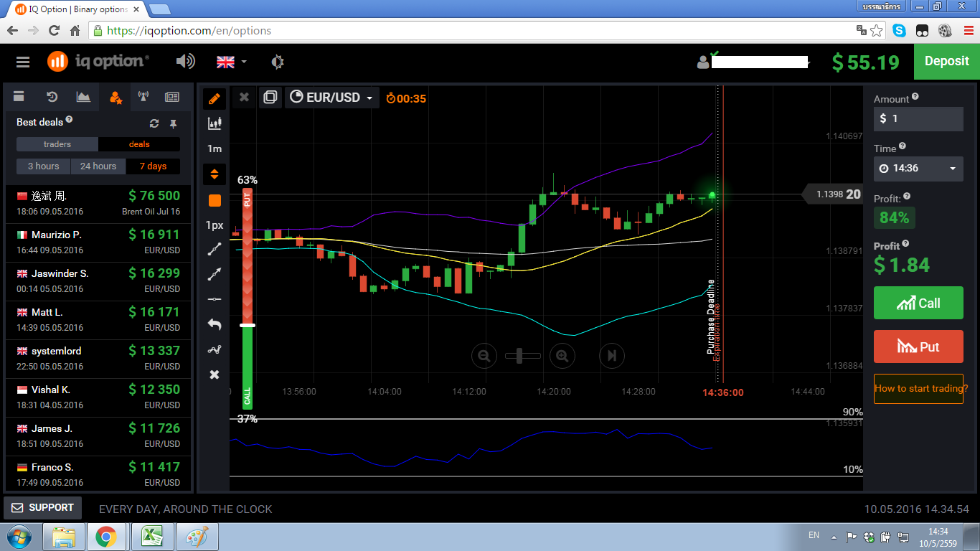Image resolution: width=980 pixels, height=551 pixels.
Task: Select the 3 hours period
Action: click(44, 166)
